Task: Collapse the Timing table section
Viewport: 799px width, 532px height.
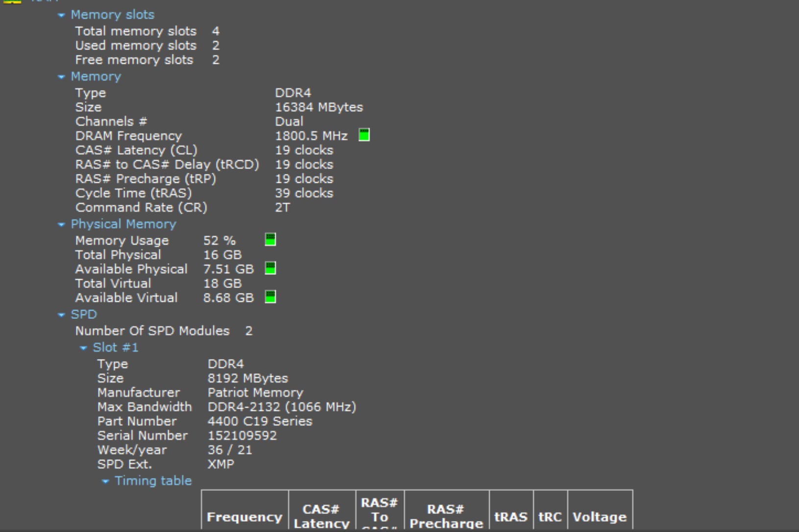Action: point(105,482)
